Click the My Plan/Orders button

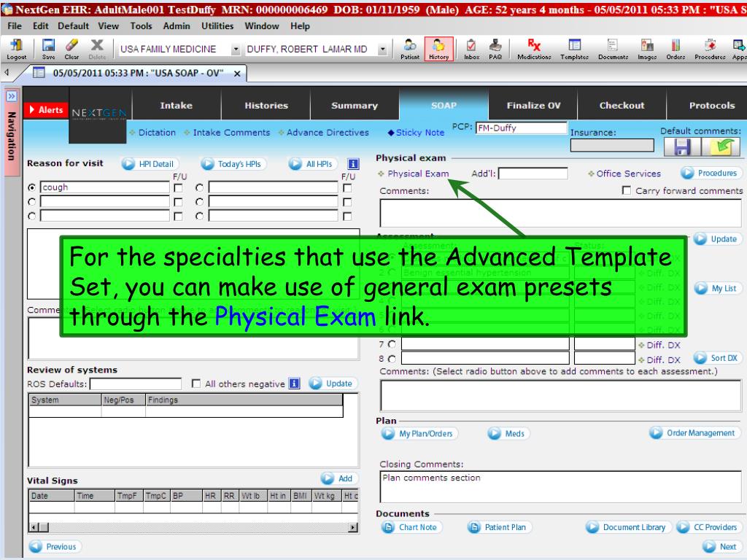pyautogui.click(x=419, y=433)
